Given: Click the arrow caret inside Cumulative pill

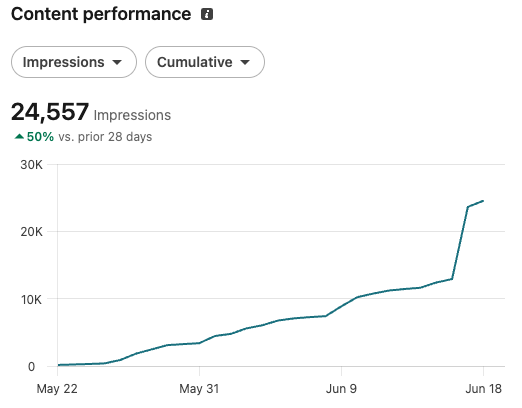Looking at the screenshot, I should tap(245, 62).
